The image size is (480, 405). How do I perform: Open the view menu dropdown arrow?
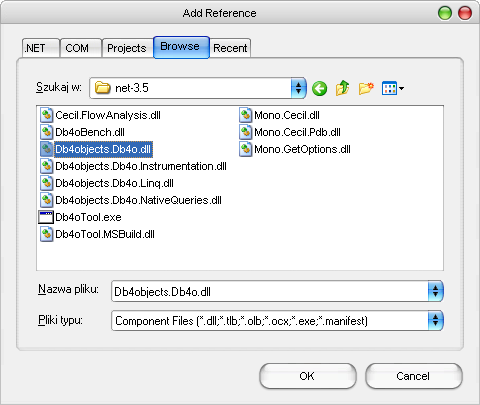pos(401,89)
